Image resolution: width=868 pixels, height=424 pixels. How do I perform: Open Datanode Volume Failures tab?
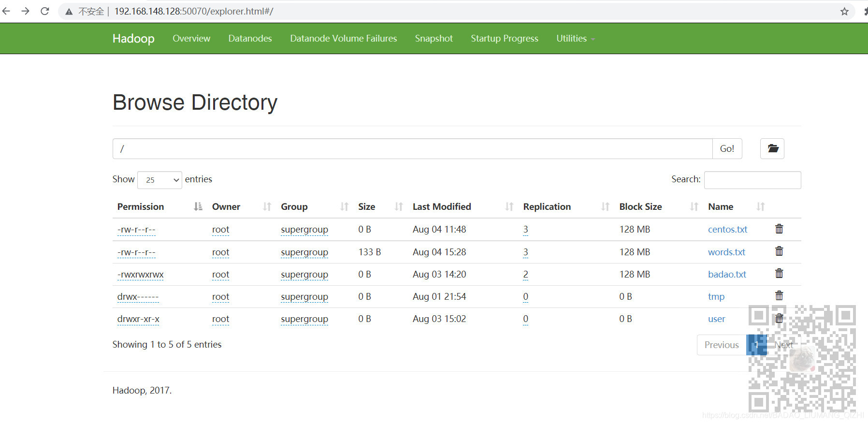coord(343,38)
